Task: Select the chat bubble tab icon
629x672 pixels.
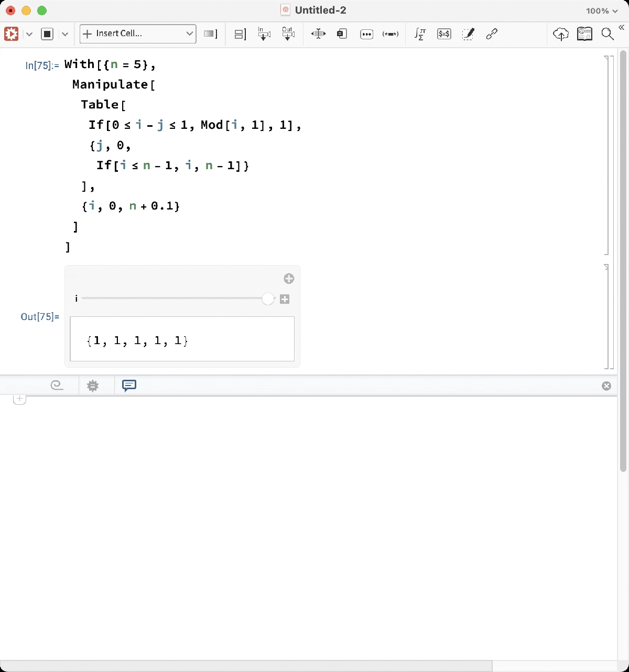Action: pos(129,385)
